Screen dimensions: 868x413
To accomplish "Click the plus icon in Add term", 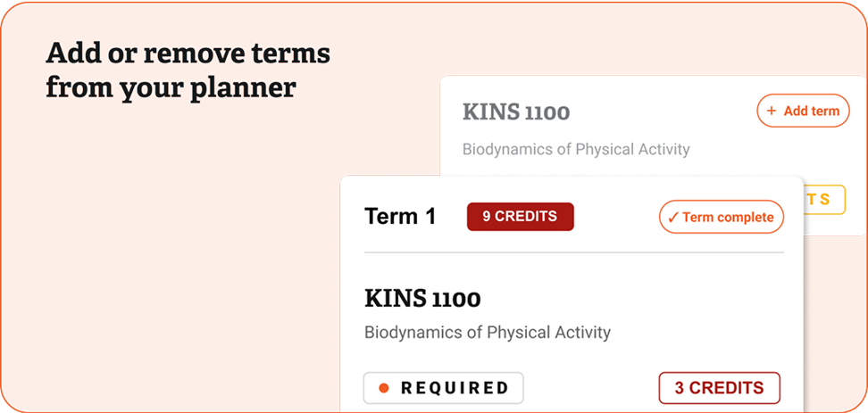I will point(771,111).
